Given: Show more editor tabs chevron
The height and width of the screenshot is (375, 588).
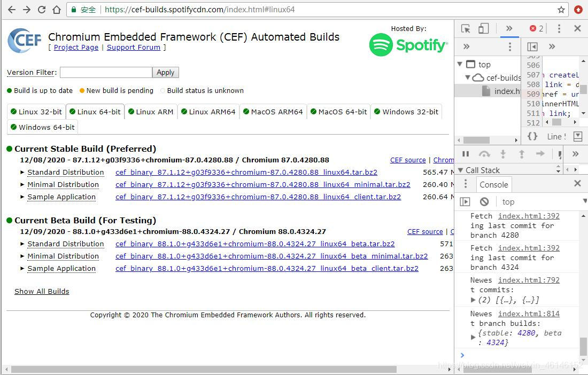Looking at the screenshot, I should click(x=552, y=46).
